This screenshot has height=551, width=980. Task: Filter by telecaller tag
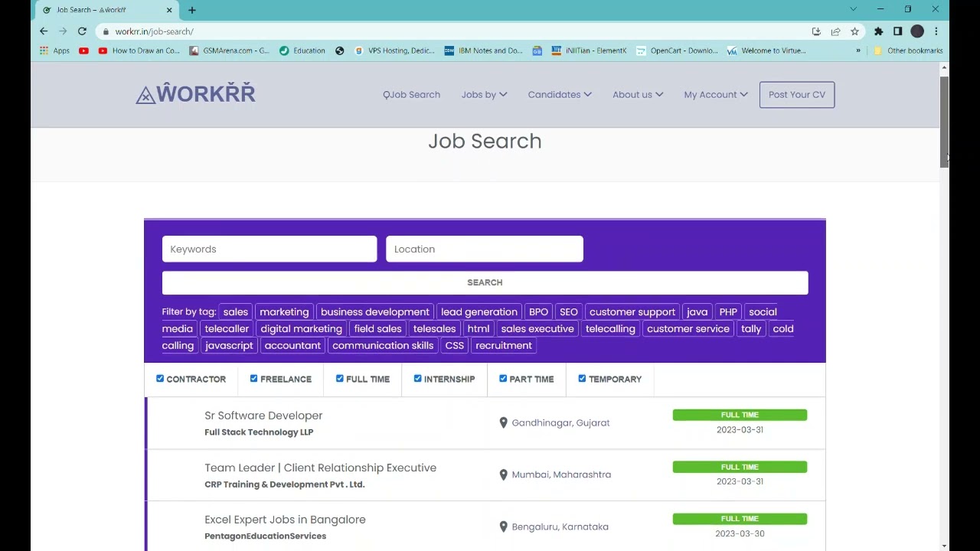coord(227,329)
